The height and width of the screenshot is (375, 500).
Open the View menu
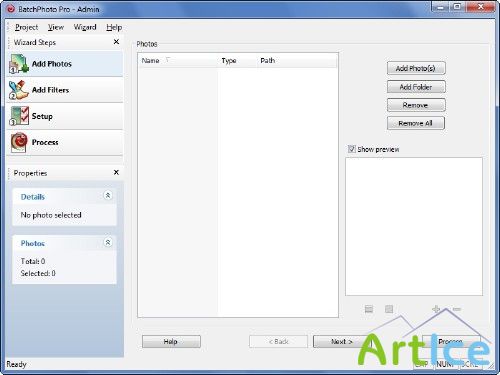click(x=56, y=27)
